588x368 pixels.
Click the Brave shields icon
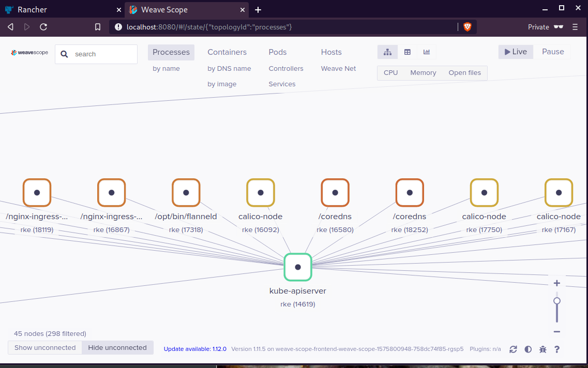(468, 27)
